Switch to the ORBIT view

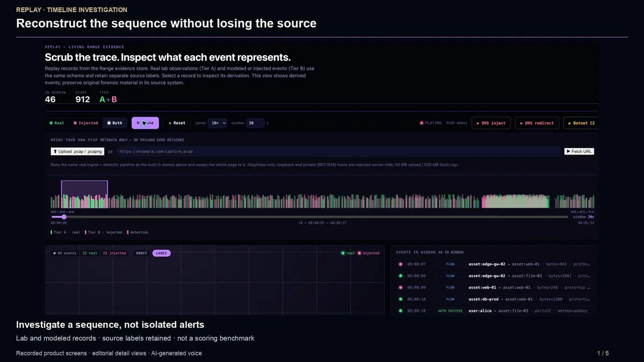[x=141, y=253]
